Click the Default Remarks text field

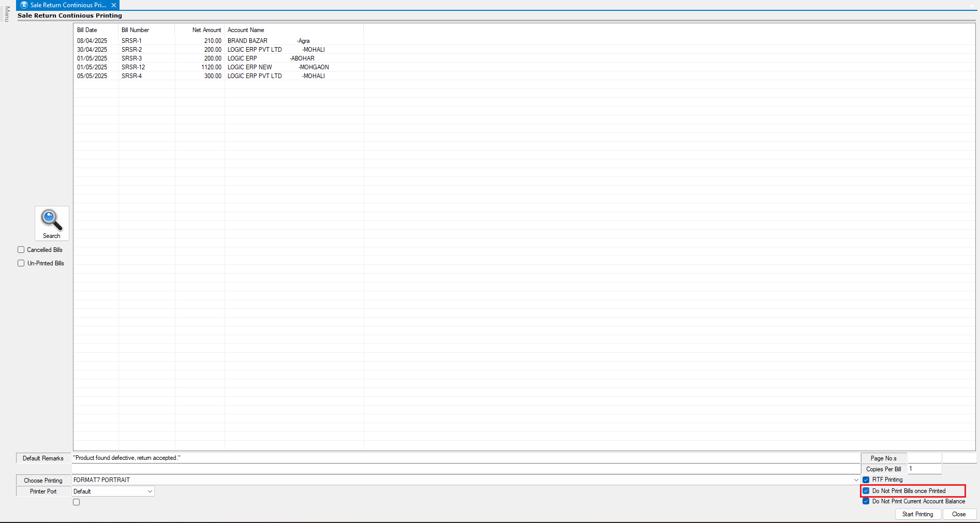point(466,458)
